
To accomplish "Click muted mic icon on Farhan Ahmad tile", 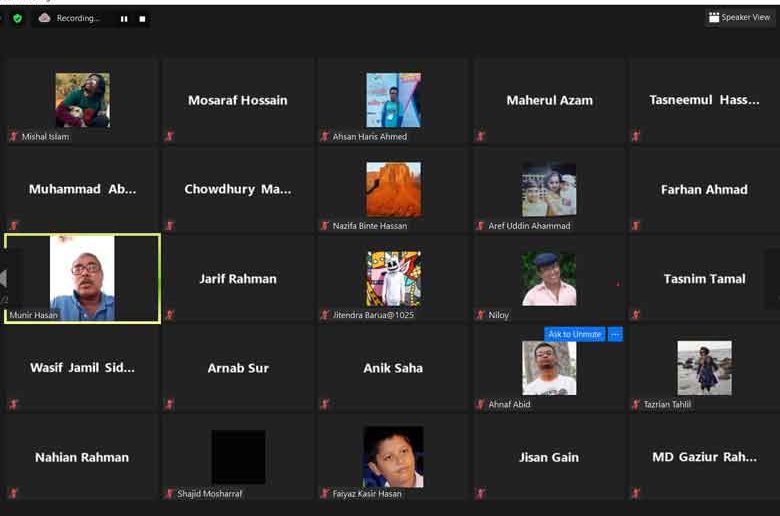I will [636, 225].
